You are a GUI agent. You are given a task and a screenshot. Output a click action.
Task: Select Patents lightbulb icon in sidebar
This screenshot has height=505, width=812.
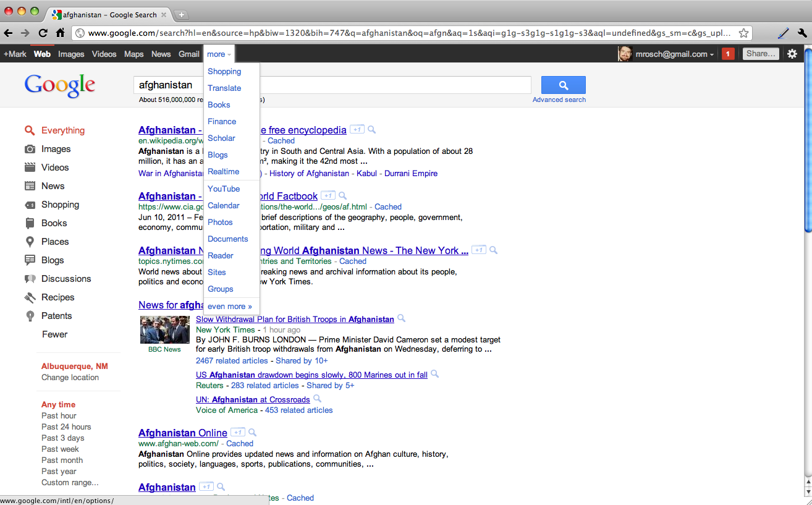[30, 316]
